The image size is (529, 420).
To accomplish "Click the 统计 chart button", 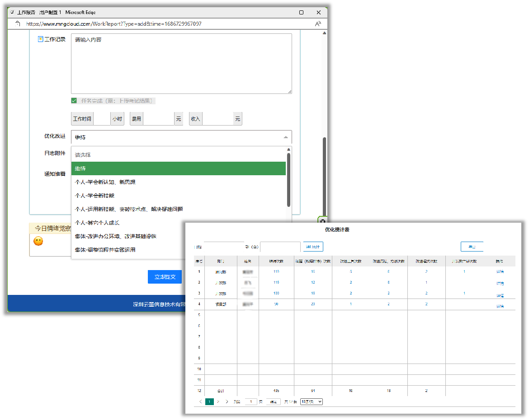I will click(x=313, y=247).
